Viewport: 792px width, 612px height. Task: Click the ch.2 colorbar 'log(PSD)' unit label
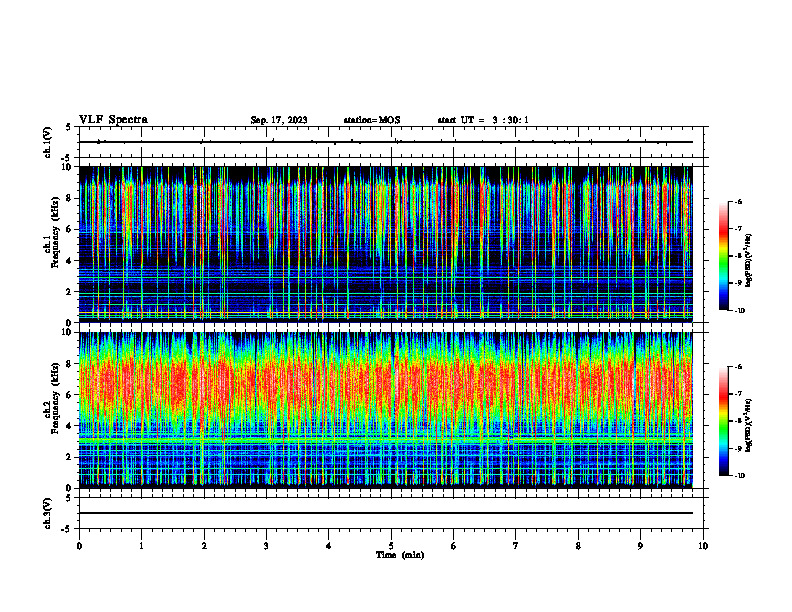pyautogui.click(x=750, y=426)
